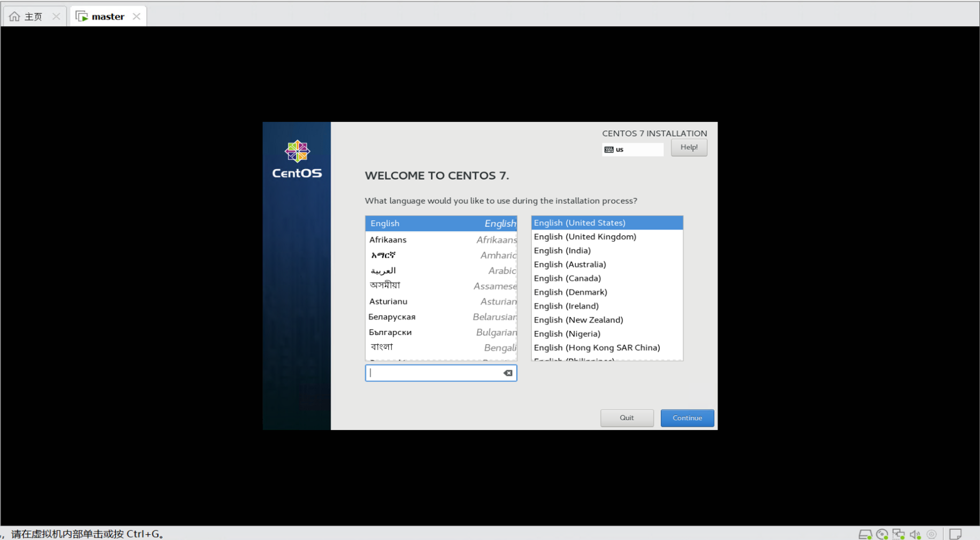Click the home icon on the 主页 tab

point(15,16)
